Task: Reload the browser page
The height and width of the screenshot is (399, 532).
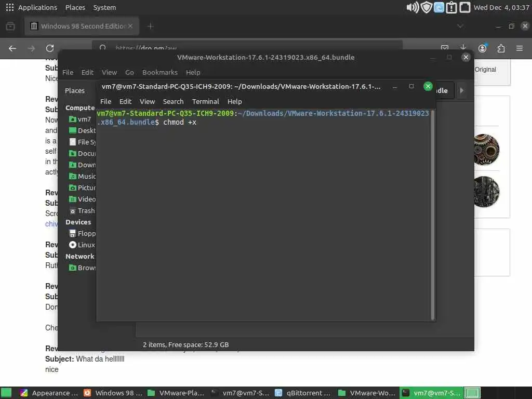Action: 50,48
